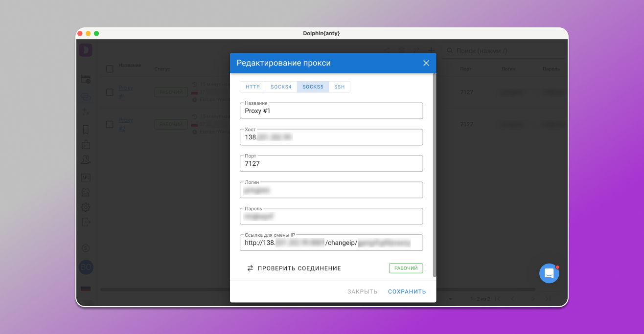This screenshot has height=334, width=644.
Task: Switch proxy type to HTTP
Action: click(x=253, y=87)
